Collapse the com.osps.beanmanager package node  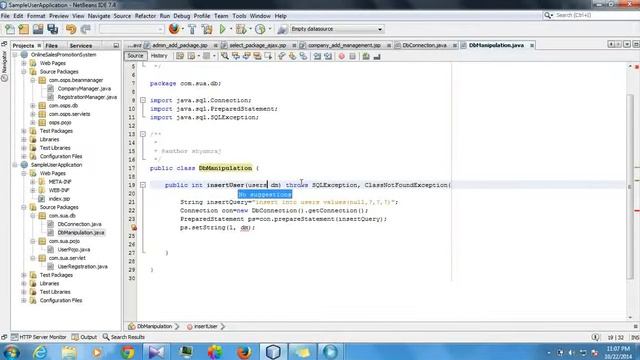point(33,80)
